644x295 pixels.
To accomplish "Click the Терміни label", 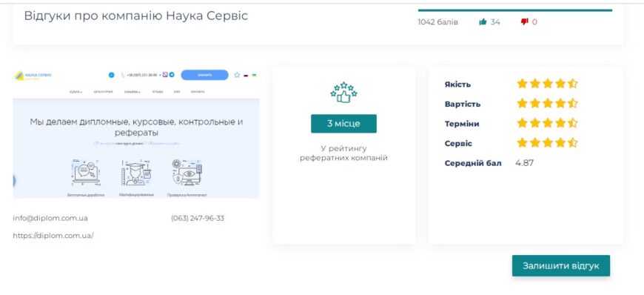I will pos(462,124).
